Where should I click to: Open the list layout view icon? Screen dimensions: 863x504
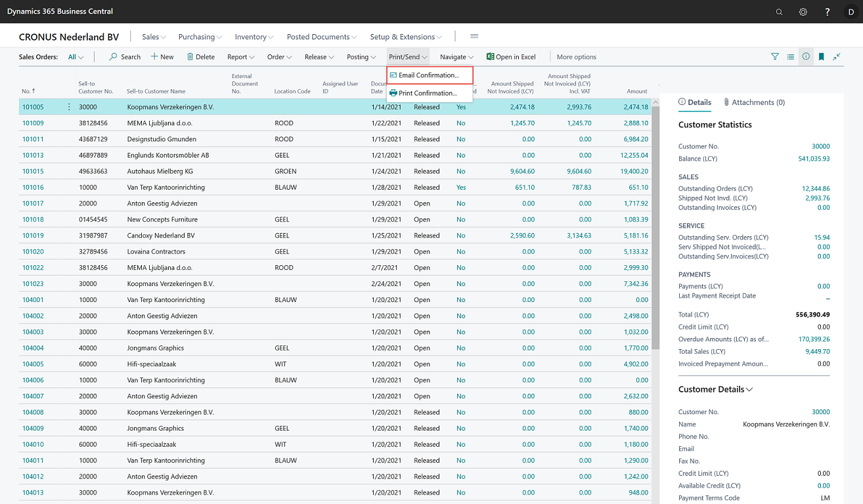pos(791,57)
